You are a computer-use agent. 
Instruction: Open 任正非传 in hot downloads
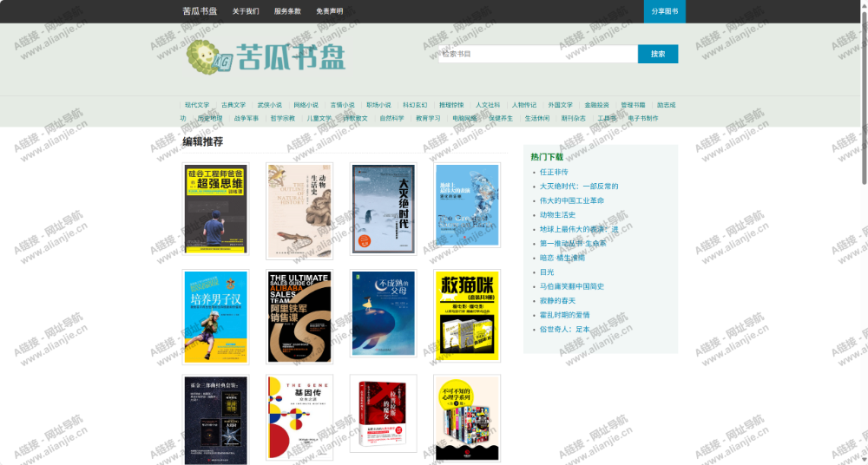tap(554, 172)
